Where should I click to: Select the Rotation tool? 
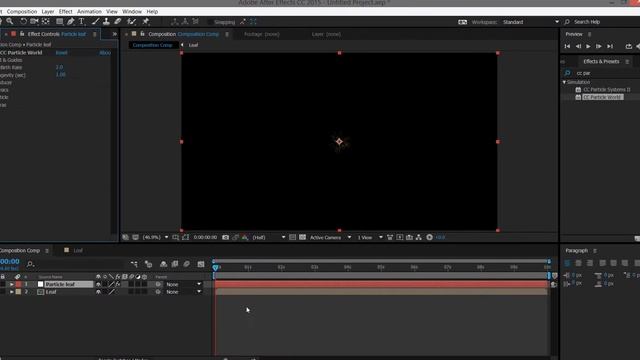click(x=23, y=21)
